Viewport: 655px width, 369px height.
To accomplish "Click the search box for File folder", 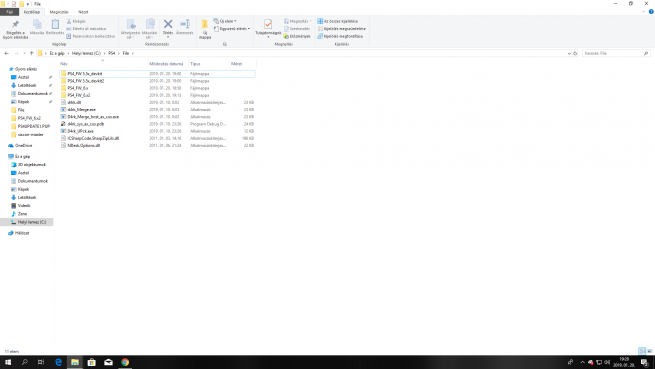I will [x=613, y=53].
